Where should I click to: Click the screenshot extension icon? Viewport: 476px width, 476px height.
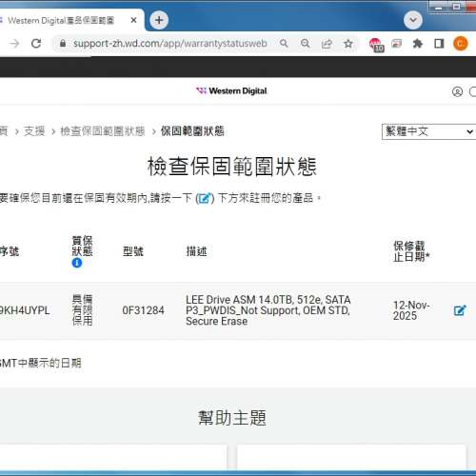pos(396,44)
